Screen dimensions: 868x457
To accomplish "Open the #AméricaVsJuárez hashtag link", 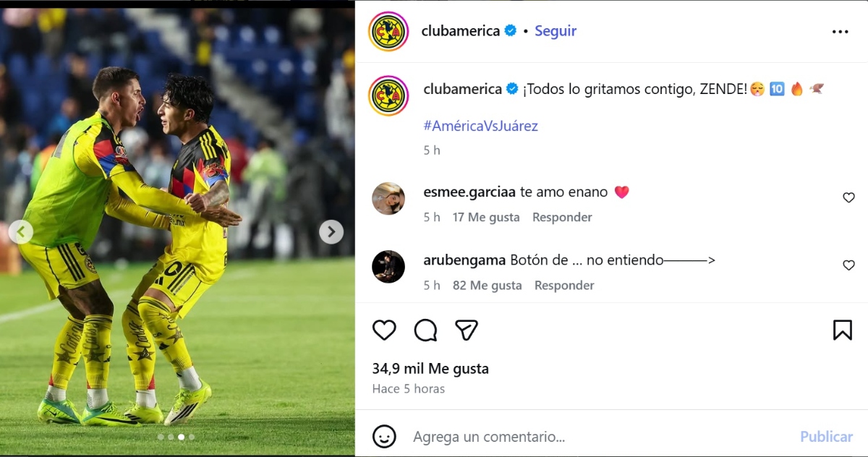I will [480, 126].
